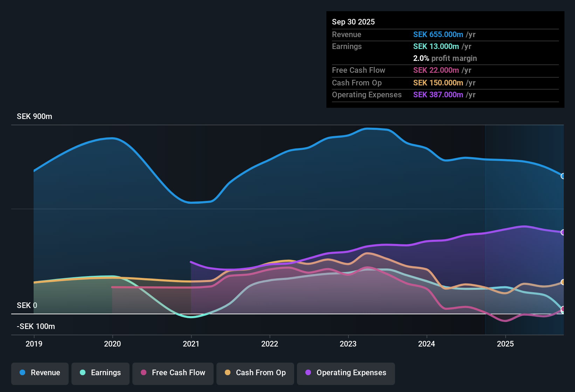This screenshot has height=392, width=575.
Task: Select the Operating Expenses endpoint marker
Action: tap(563, 231)
